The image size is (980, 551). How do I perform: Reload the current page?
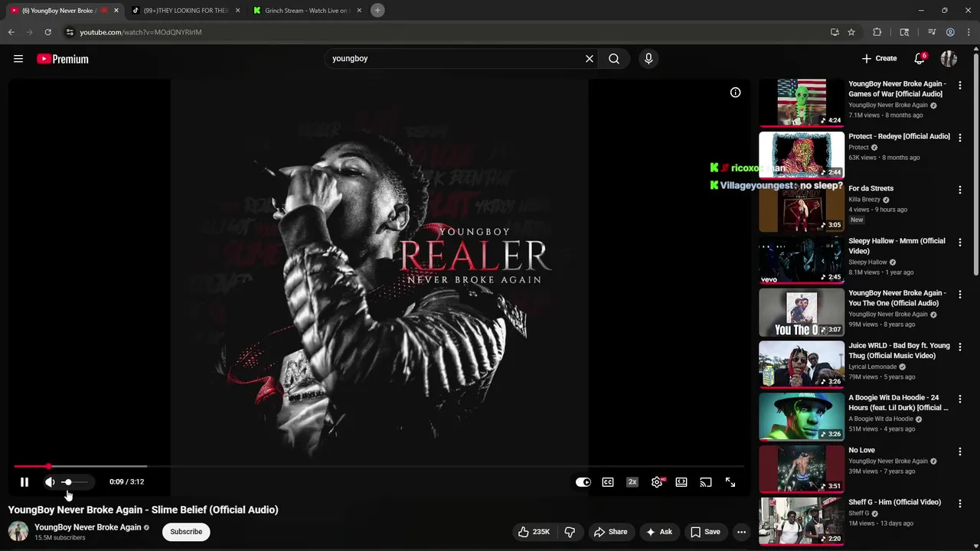tap(47, 32)
